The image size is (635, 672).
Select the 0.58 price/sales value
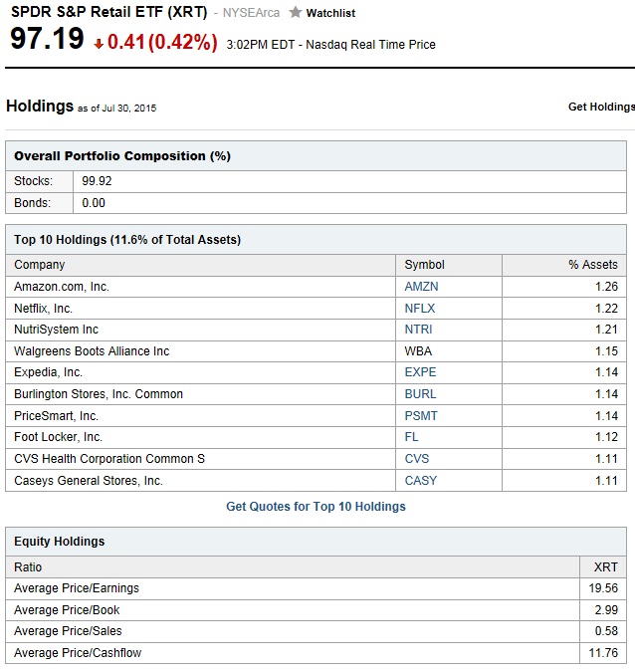606,631
